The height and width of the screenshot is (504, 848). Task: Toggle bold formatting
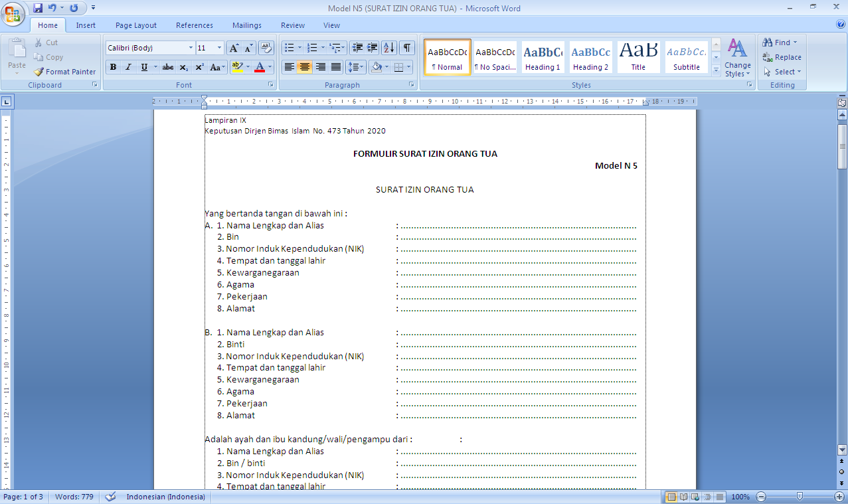[113, 67]
